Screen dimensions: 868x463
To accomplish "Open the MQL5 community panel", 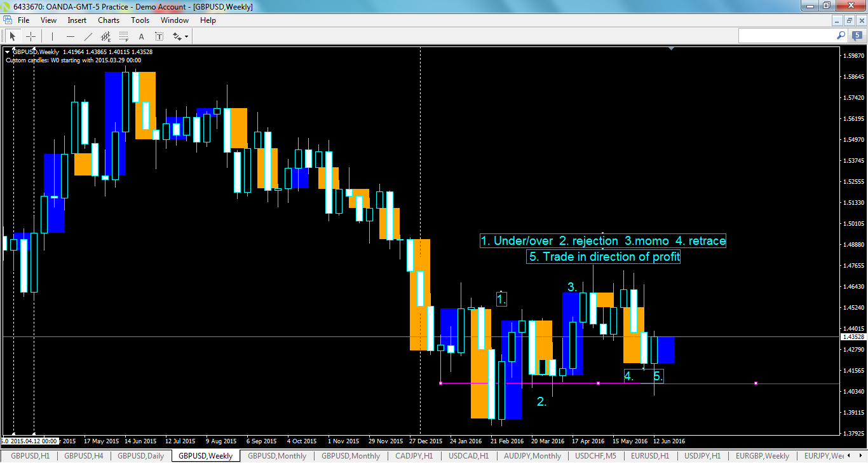I will (x=857, y=36).
